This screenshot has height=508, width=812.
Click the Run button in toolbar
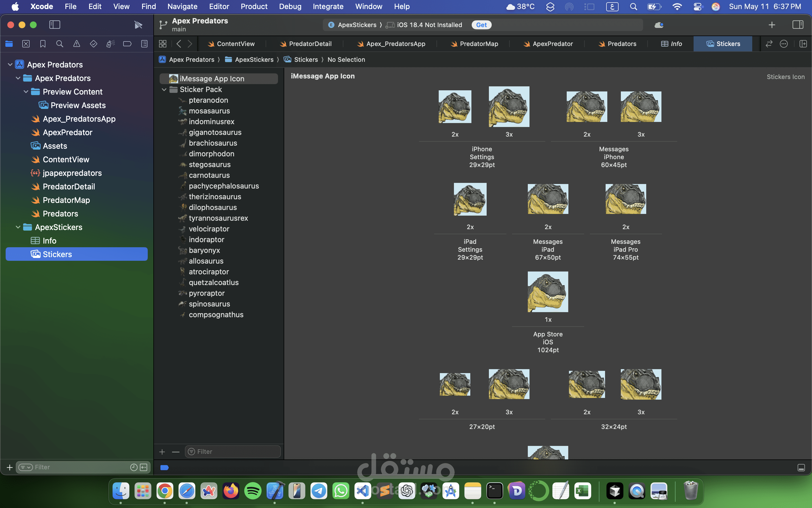click(x=138, y=25)
